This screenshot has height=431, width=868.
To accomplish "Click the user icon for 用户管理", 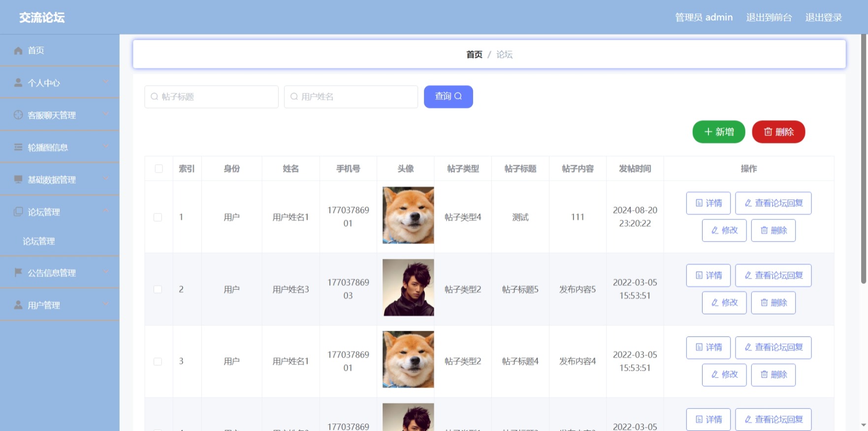I will [18, 305].
